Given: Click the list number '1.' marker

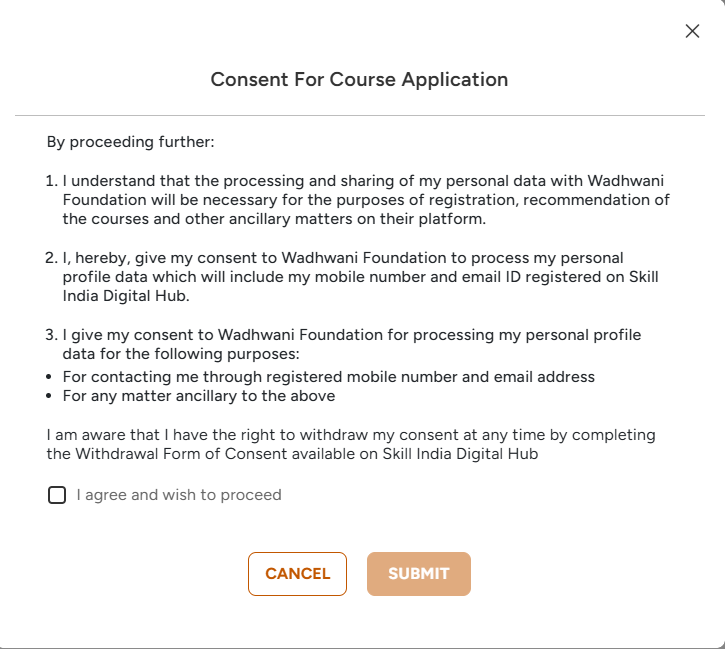Looking at the screenshot, I should pos(52,181).
